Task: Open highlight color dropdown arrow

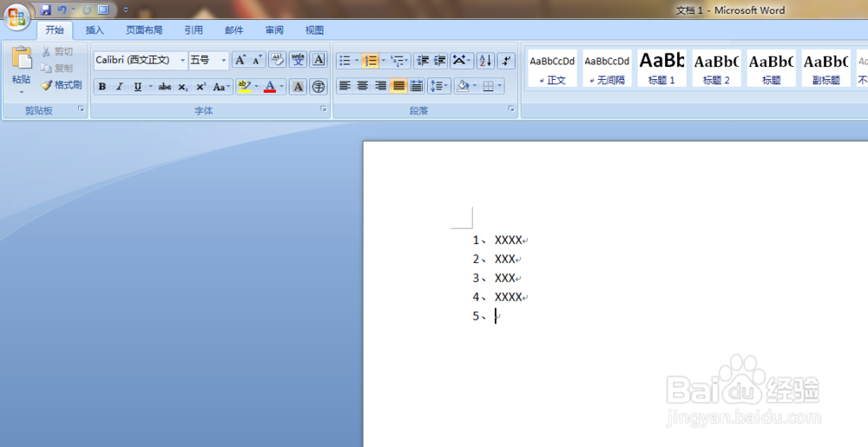Action: tap(256, 87)
